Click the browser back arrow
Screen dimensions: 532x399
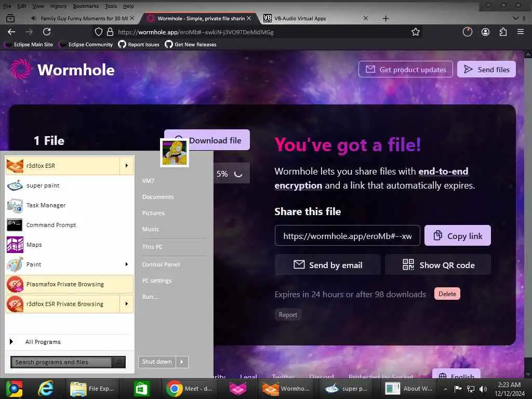11,32
